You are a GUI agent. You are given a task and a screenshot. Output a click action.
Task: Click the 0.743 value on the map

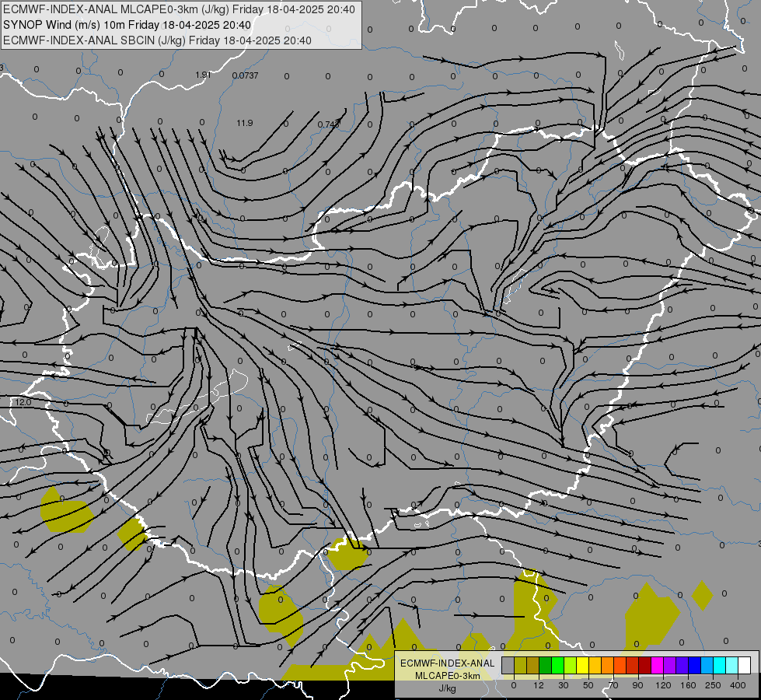pyautogui.click(x=328, y=124)
